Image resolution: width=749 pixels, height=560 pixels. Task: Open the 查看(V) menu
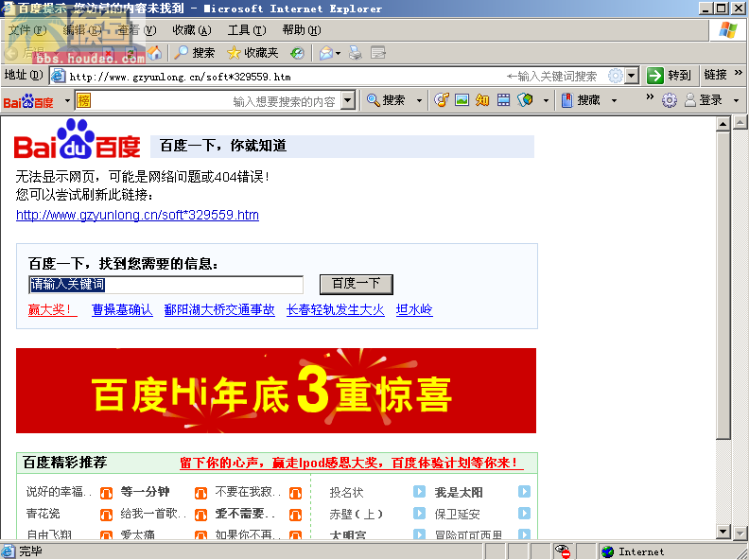pos(137,30)
